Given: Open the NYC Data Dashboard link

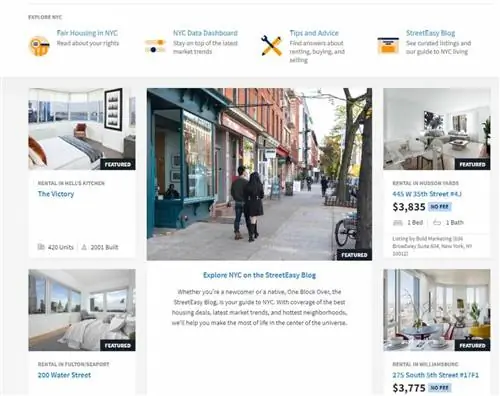Looking at the screenshot, I should (x=205, y=33).
